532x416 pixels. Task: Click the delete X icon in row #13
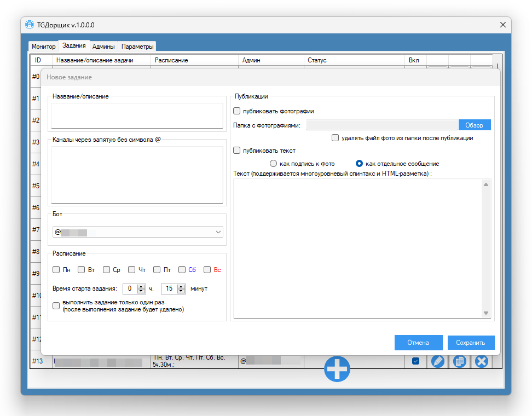481,361
